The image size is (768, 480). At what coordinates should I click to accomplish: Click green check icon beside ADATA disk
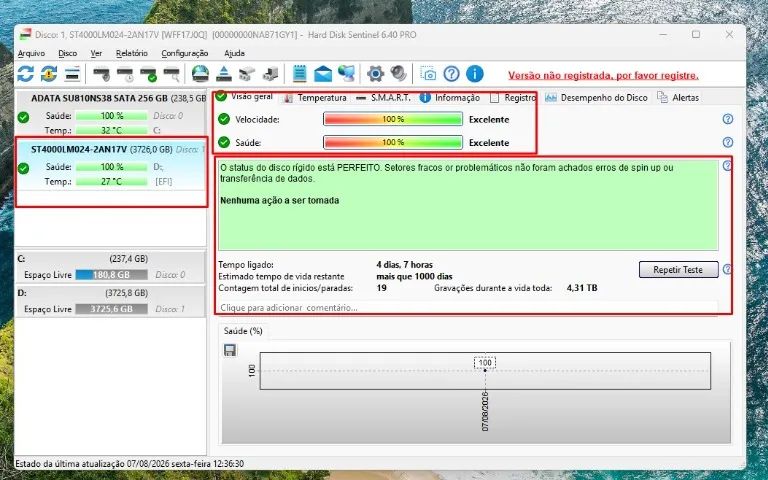[x=23, y=118]
